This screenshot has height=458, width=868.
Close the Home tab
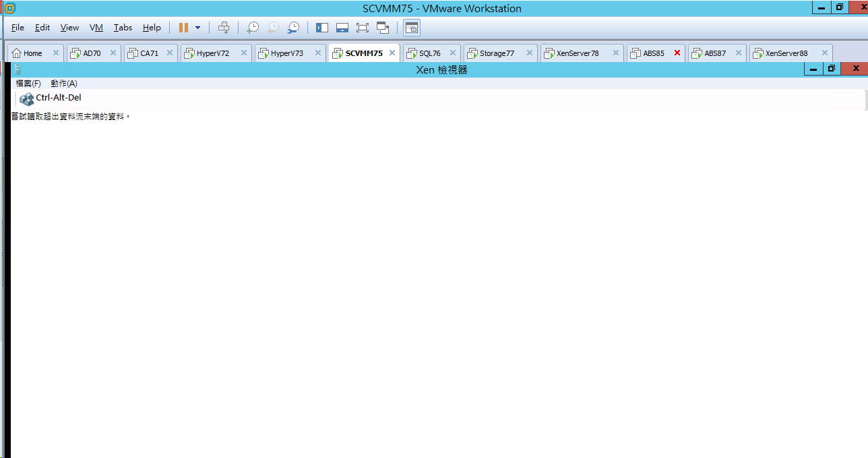point(56,53)
